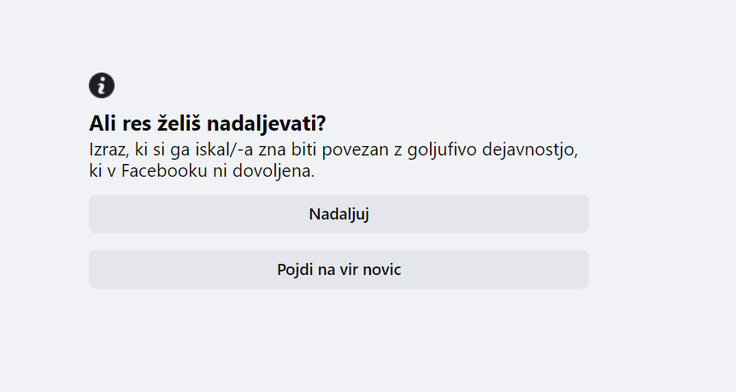Click the text line ending with dovoljena

coord(202,170)
